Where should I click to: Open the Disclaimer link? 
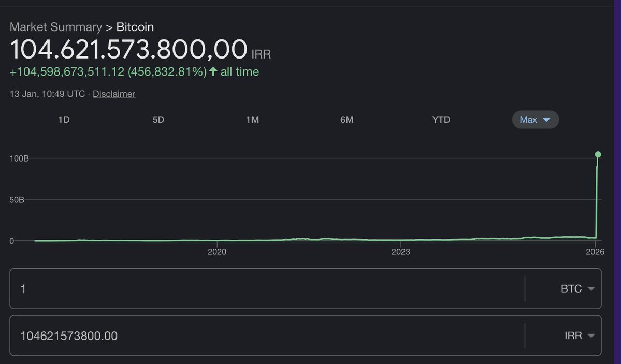113,94
